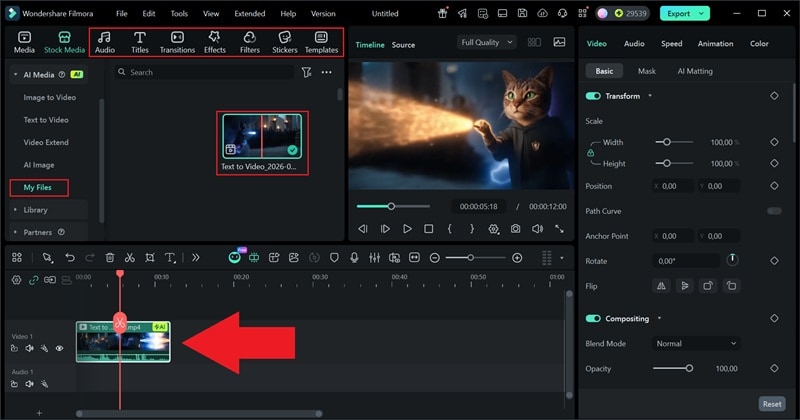Open the Effects library tab
Image resolution: width=800 pixels, height=420 pixels.
[x=214, y=42]
